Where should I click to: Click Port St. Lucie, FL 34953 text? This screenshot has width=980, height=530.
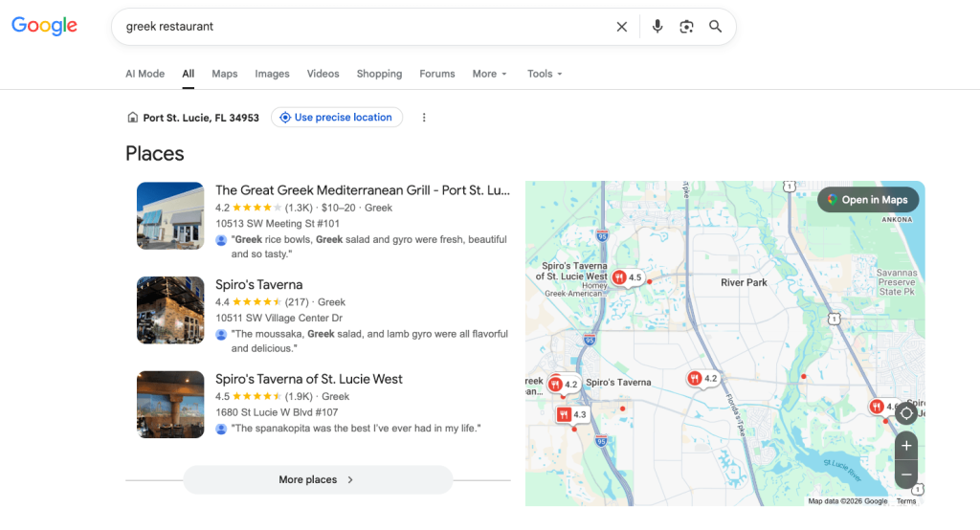(201, 118)
